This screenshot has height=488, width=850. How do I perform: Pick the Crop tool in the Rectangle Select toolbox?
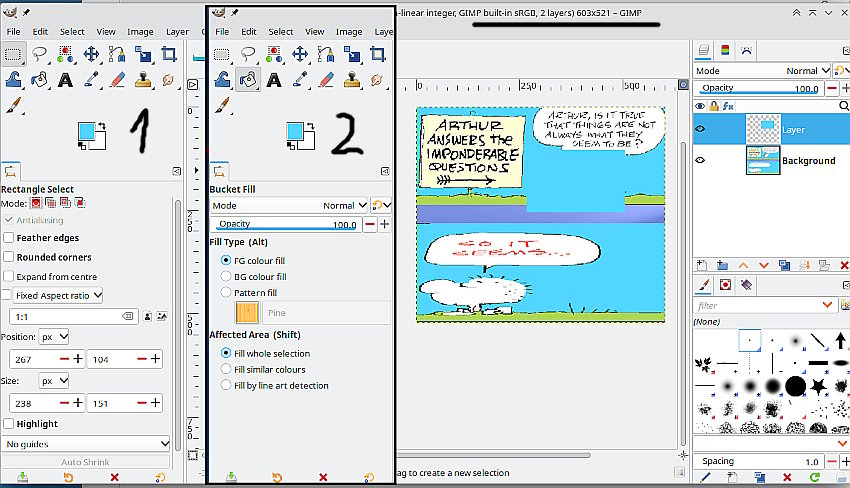[169, 54]
